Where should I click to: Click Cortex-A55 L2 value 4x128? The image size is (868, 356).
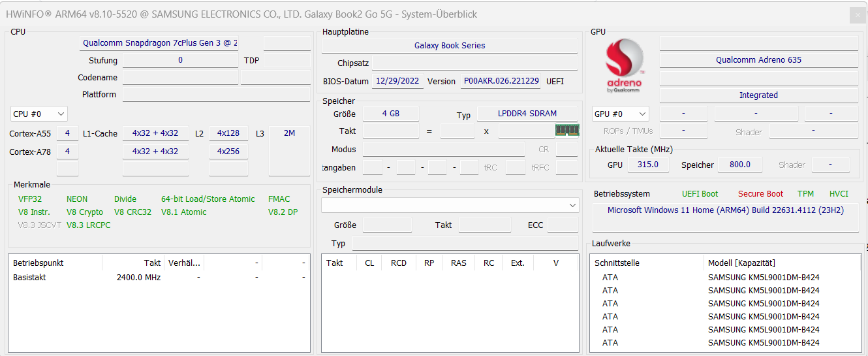[228, 133]
